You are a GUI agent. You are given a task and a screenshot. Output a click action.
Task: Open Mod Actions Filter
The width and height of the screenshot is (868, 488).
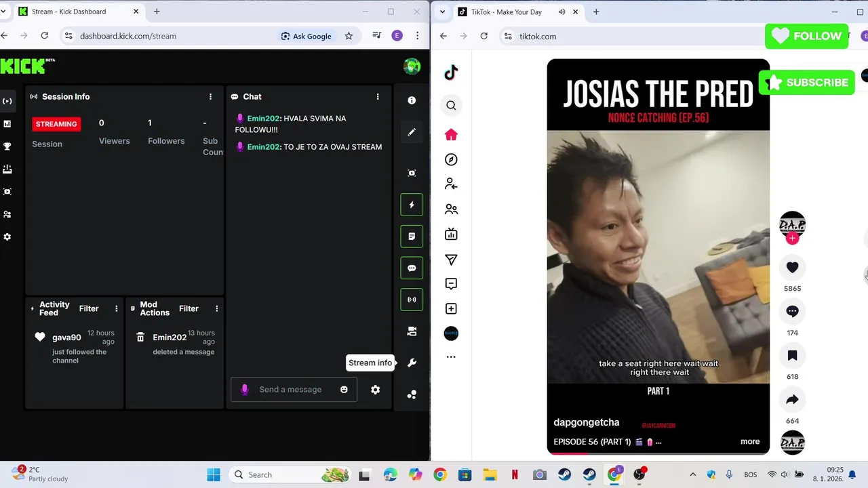point(189,308)
